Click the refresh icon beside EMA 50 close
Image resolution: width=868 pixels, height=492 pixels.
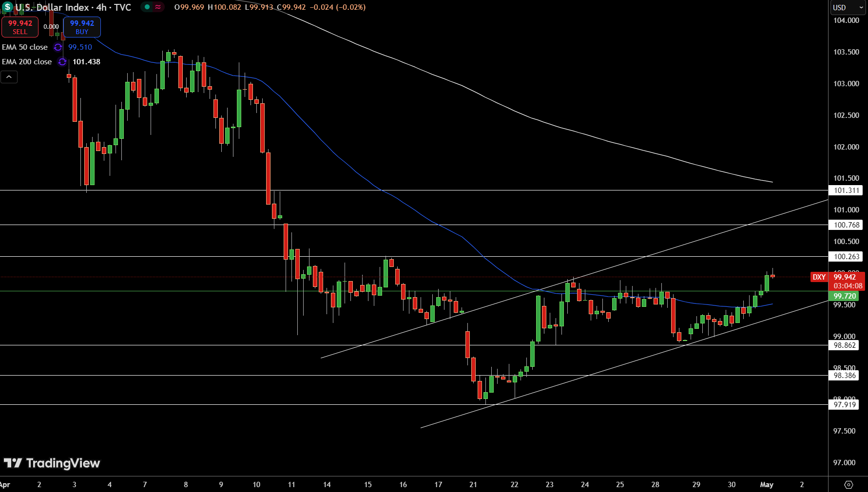tap(58, 47)
